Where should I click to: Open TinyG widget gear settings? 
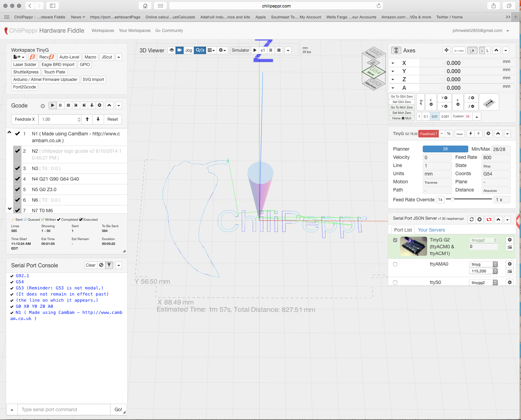pyautogui.click(x=488, y=134)
